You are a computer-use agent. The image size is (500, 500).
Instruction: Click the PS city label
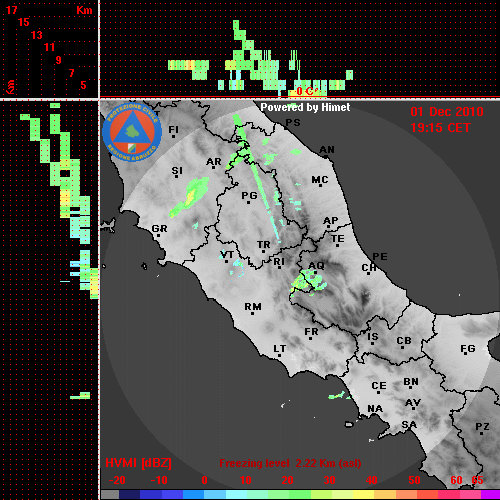pyautogui.click(x=293, y=123)
